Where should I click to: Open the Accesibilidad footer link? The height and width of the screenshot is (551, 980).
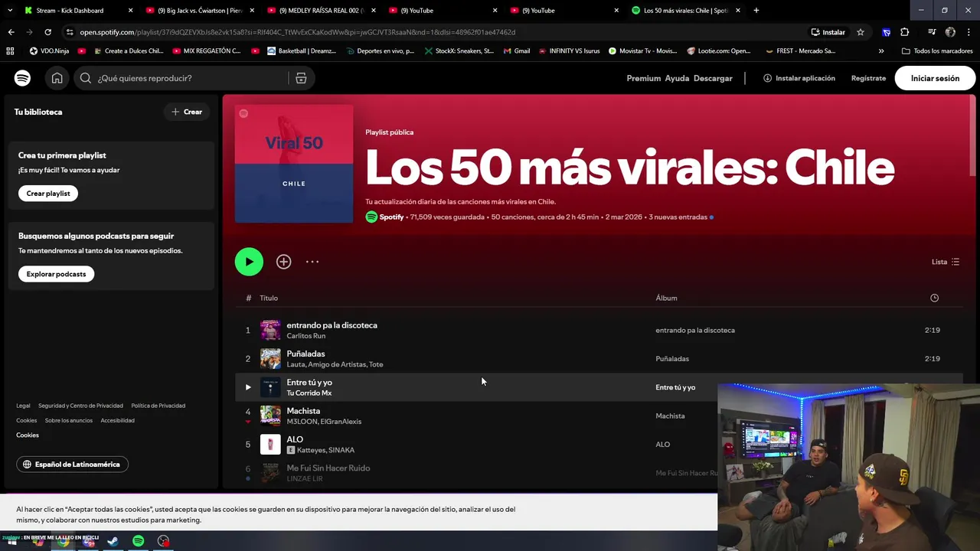[x=117, y=420]
